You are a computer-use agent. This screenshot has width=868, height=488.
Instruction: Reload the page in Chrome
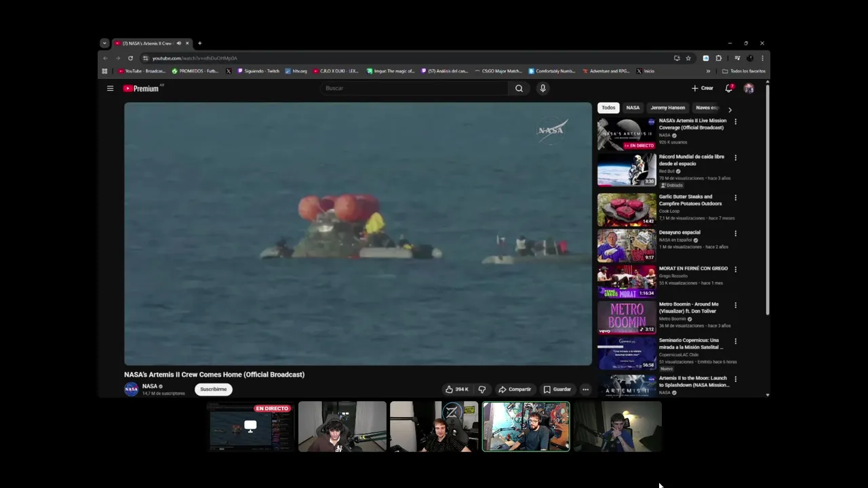click(130, 58)
